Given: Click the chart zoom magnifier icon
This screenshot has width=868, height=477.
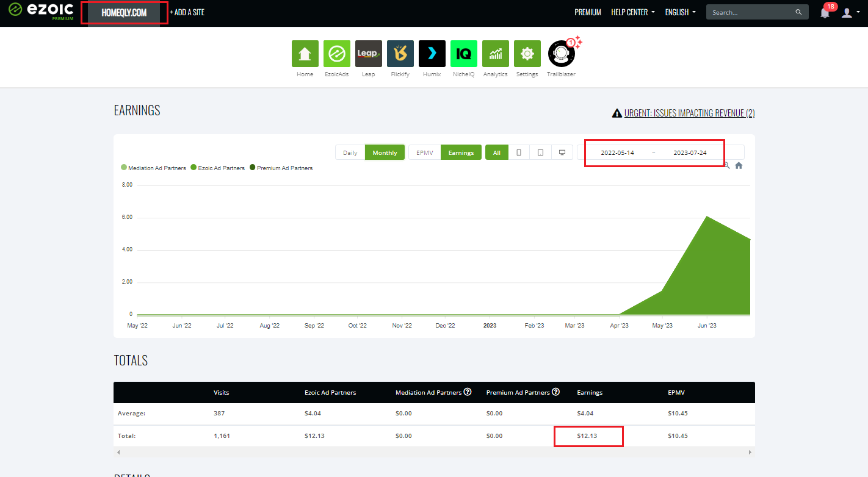Looking at the screenshot, I should tap(726, 165).
